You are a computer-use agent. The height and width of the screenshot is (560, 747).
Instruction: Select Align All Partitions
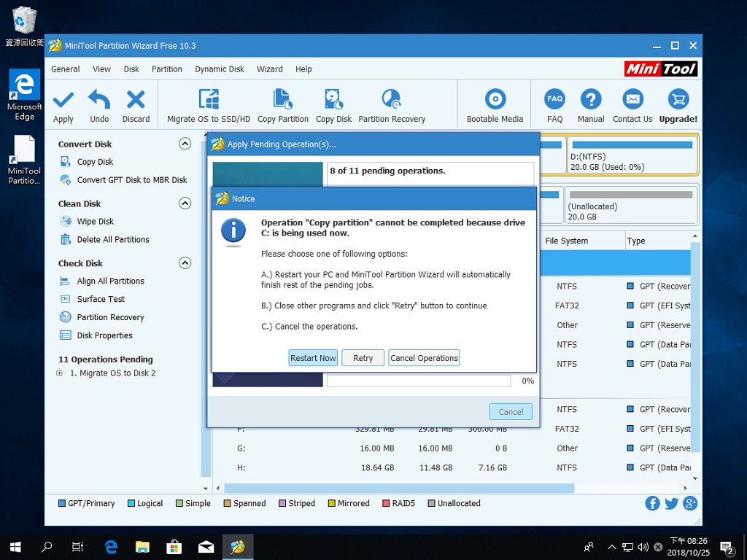pos(111,281)
